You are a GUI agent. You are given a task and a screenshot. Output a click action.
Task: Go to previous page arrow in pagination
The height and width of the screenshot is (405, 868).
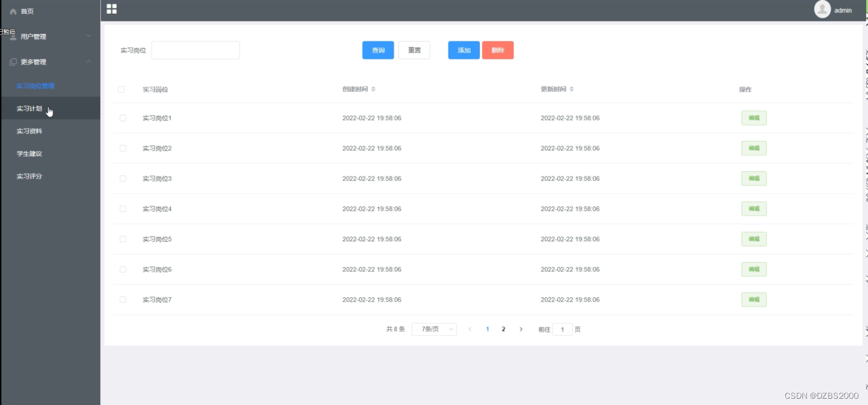tap(470, 329)
